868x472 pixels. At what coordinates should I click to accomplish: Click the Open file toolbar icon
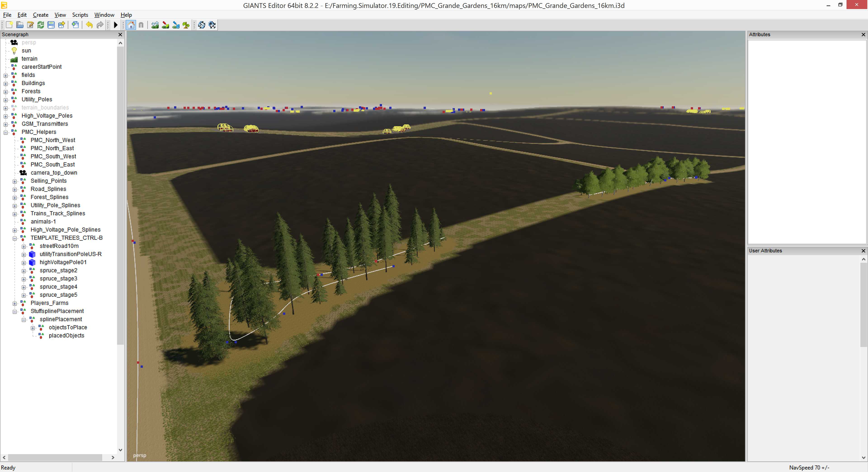point(20,25)
